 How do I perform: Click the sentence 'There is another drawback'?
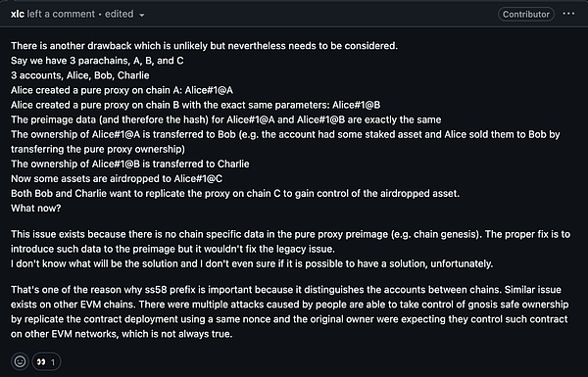click(x=205, y=46)
